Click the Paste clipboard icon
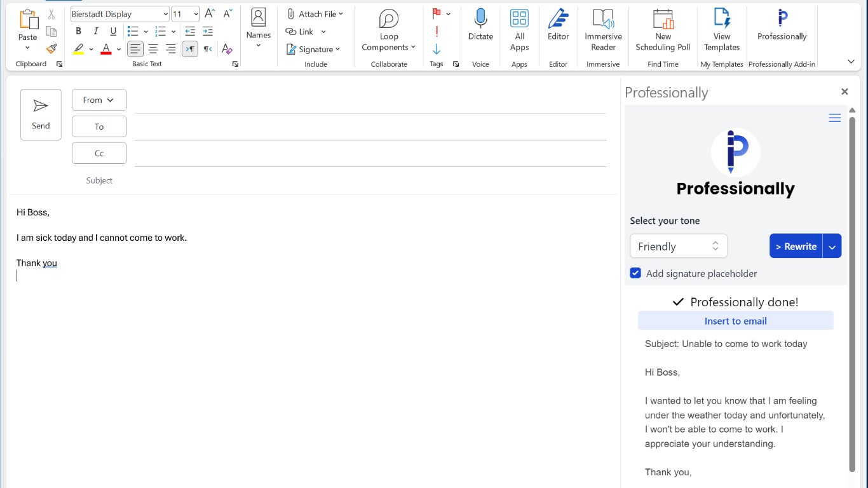This screenshot has height=488, width=868. [28, 20]
